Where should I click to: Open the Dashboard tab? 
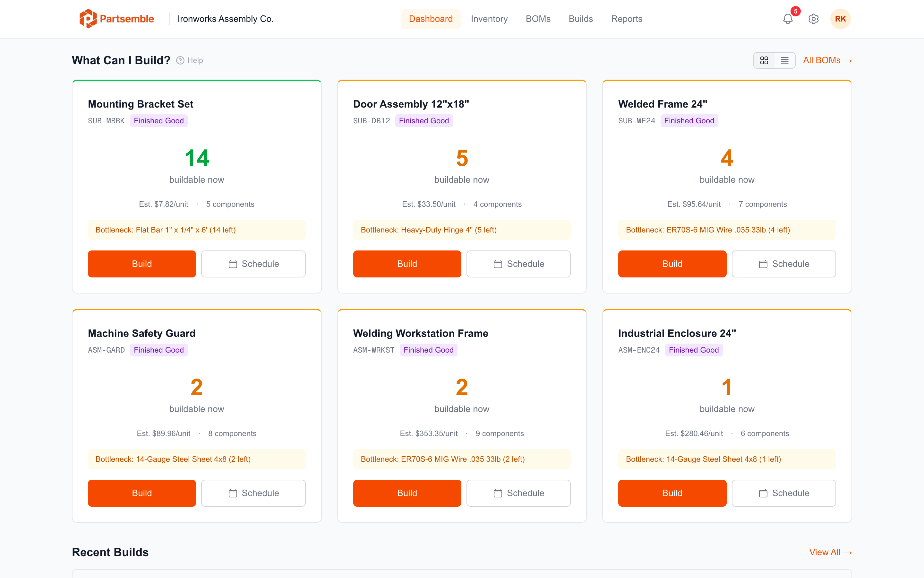[x=431, y=19]
